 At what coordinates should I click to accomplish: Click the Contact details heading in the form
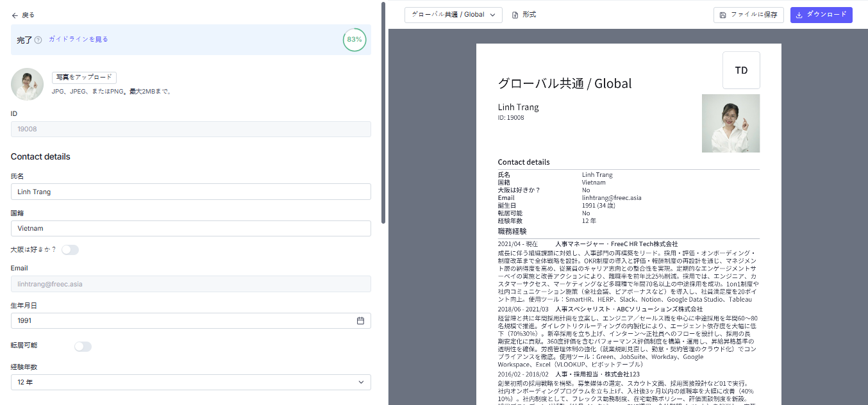pyautogui.click(x=40, y=156)
